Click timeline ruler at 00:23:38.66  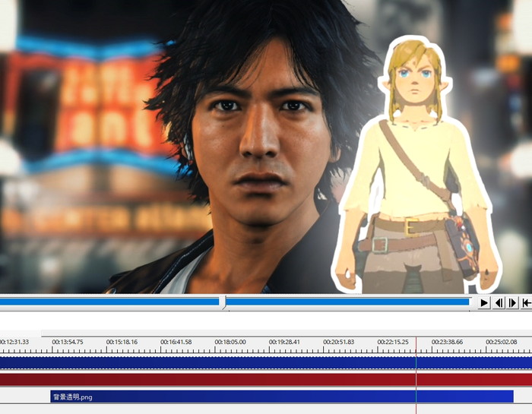[447, 342]
